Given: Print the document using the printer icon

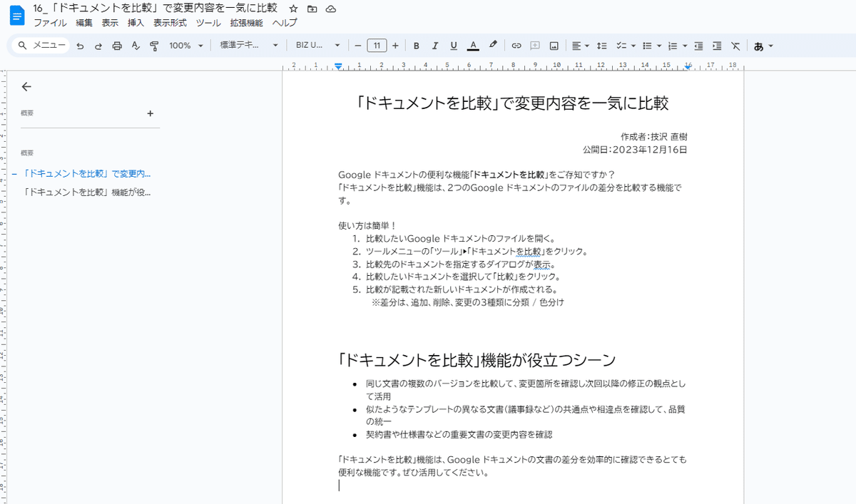Looking at the screenshot, I should coord(117,46).
